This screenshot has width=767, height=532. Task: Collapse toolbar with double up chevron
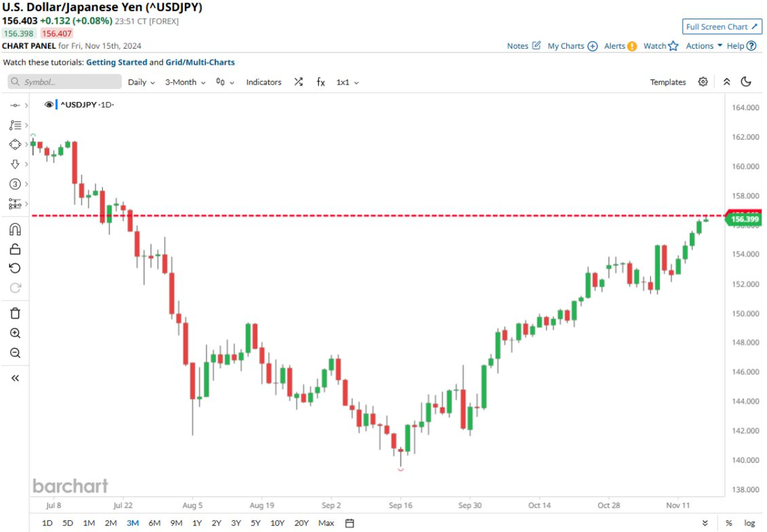(727, 81)
